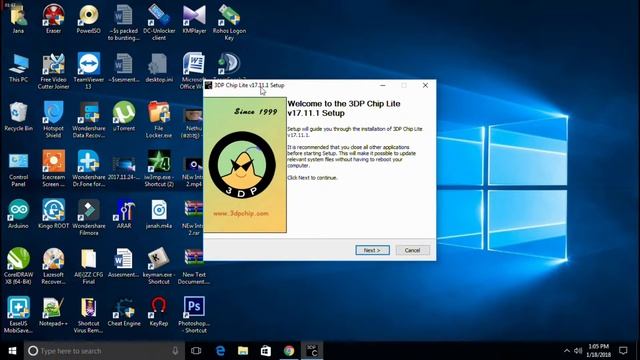Select the Recycle Bin icon
Viewport: 640px width, 360px height.
click(18, 116)
